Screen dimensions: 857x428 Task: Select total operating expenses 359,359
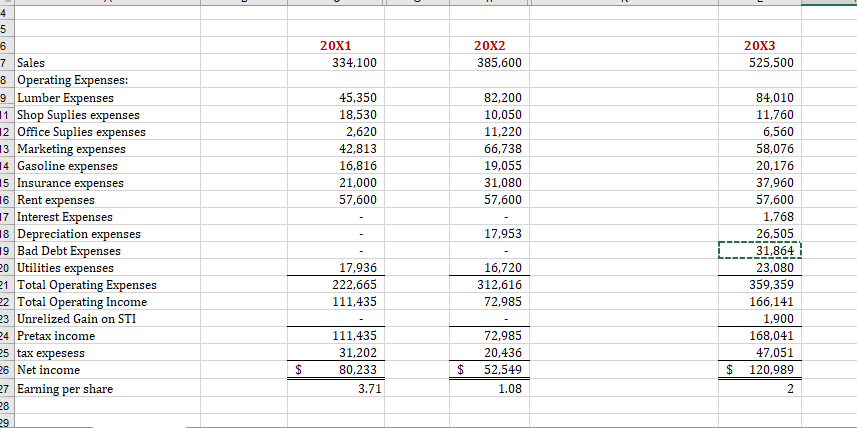tap(759, 285)
